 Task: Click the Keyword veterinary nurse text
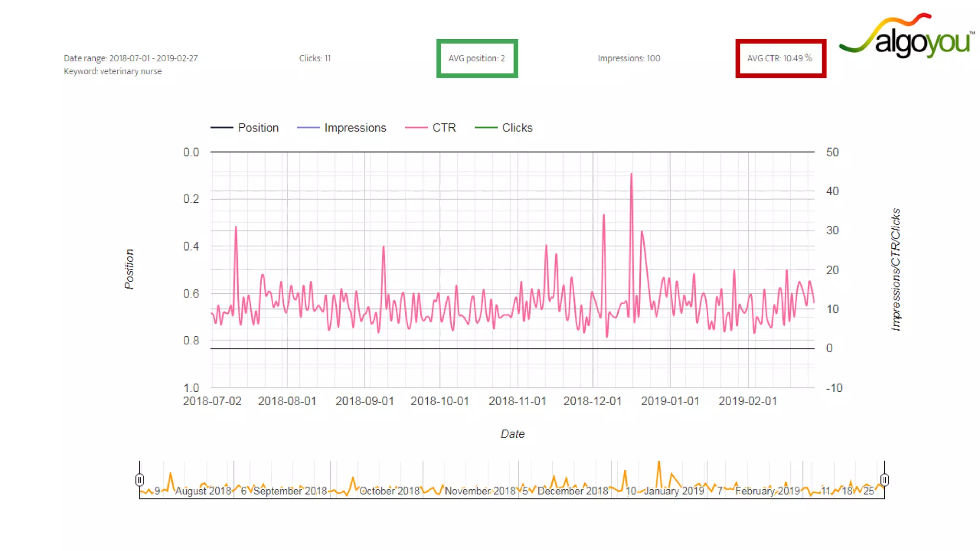click(113, 71)
